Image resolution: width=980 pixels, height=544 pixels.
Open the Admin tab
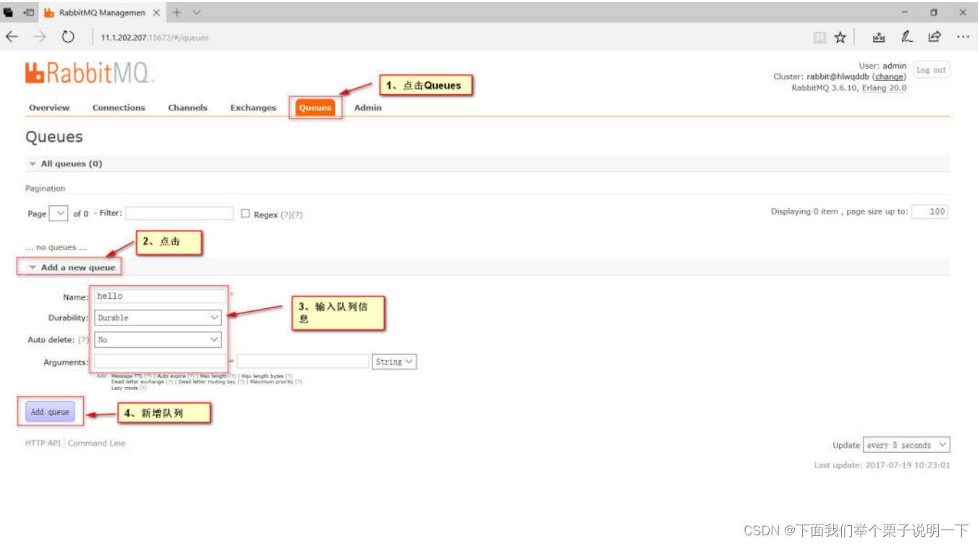(367, 108)
